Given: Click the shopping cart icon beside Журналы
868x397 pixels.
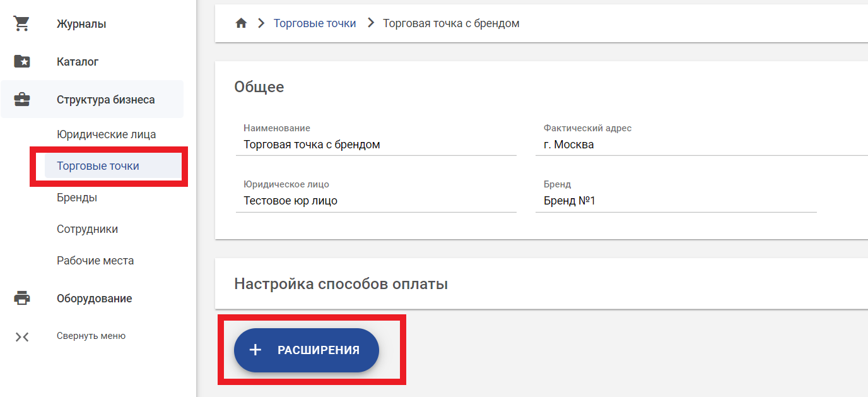Looking at the screenshot, I should 22,24.
